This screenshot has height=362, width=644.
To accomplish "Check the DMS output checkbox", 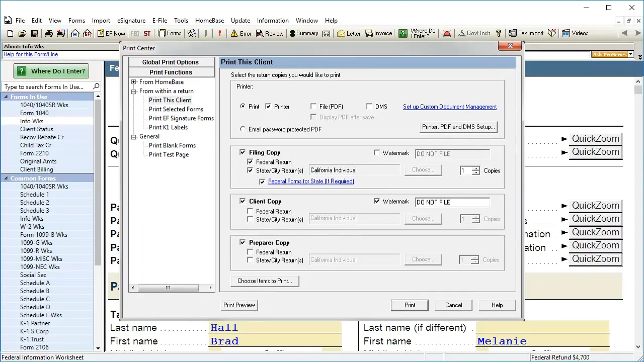I will pyautogui.click(x=370, y=107).
